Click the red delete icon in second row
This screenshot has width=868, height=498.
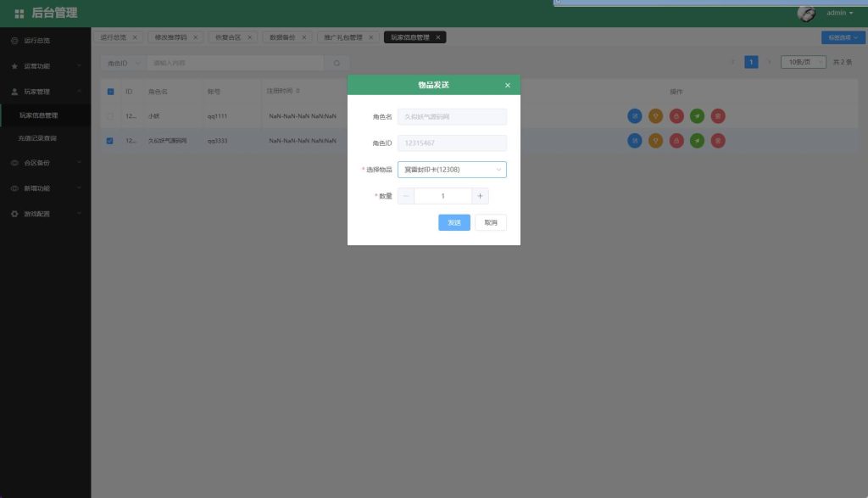718,141
